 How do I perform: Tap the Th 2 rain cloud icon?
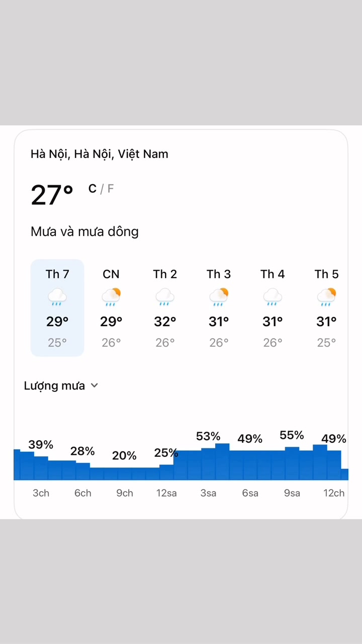point(165,297)
